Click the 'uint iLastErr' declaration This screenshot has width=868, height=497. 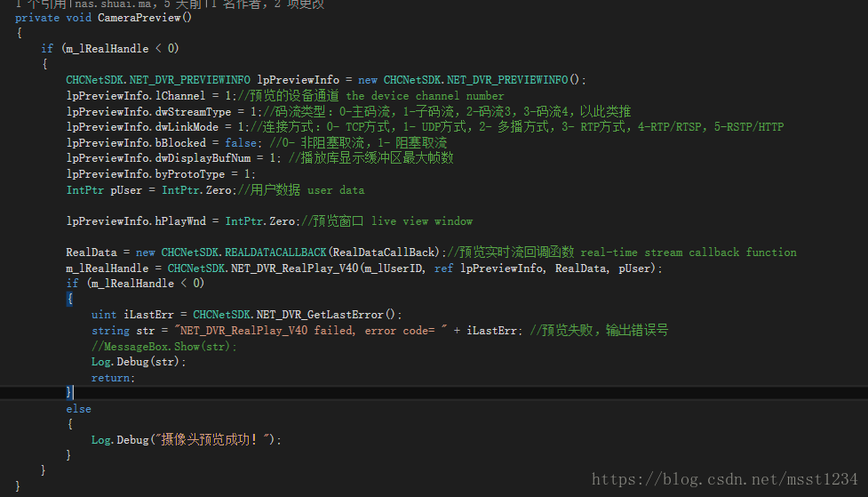pos(133,315)
